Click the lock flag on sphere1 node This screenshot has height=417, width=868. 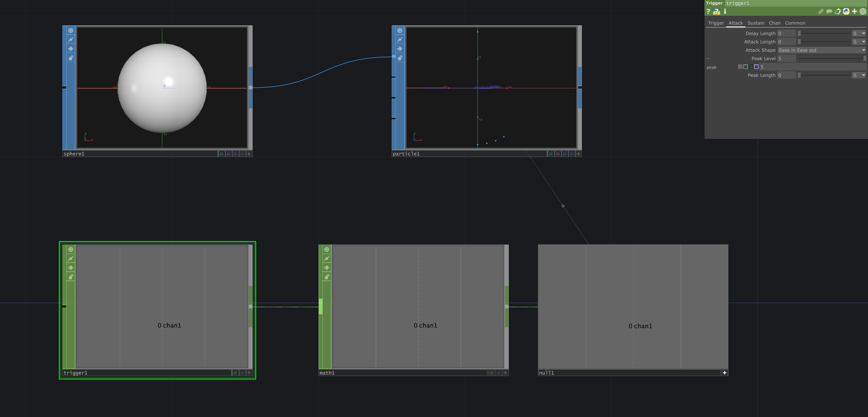[71, 58]
